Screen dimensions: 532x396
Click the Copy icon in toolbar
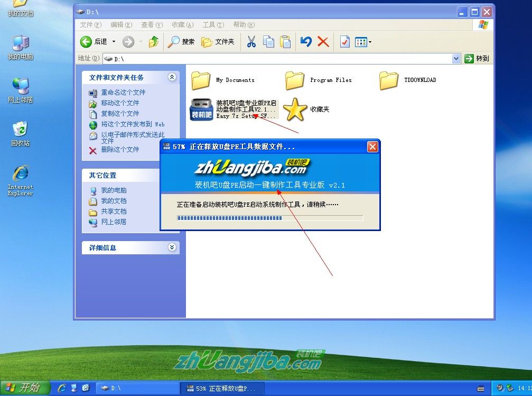[x=268, y=42]
